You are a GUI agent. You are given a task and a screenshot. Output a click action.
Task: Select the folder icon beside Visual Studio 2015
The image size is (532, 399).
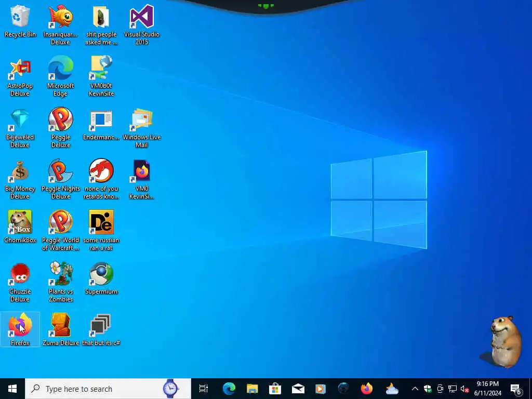click(x=101, y=24)
